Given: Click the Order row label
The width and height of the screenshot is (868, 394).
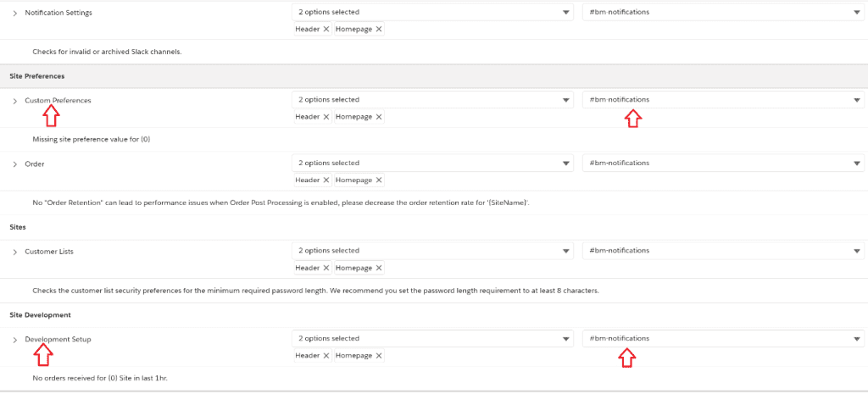Looking at the screenshot, I should 35,164.
